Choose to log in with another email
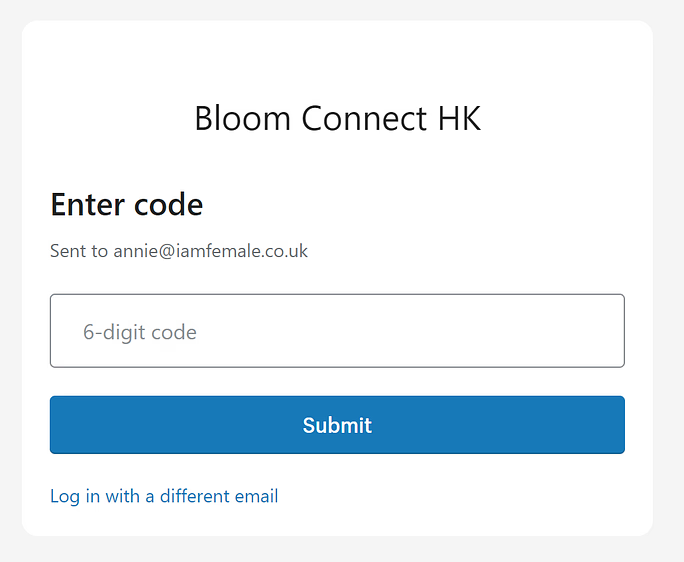Image resolution: width=684 pixels, height=562 pixels. [164, 496]
